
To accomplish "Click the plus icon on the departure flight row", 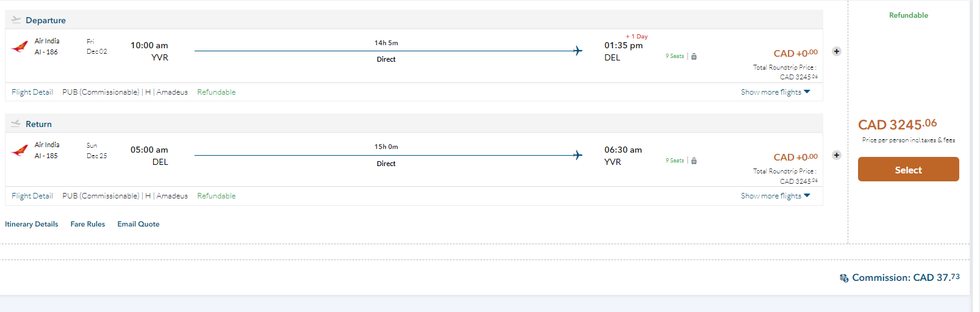I will [837, 51].
